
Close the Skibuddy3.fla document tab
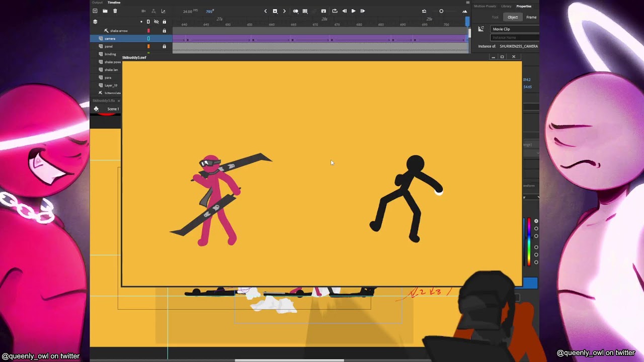(x=119, y=101)
